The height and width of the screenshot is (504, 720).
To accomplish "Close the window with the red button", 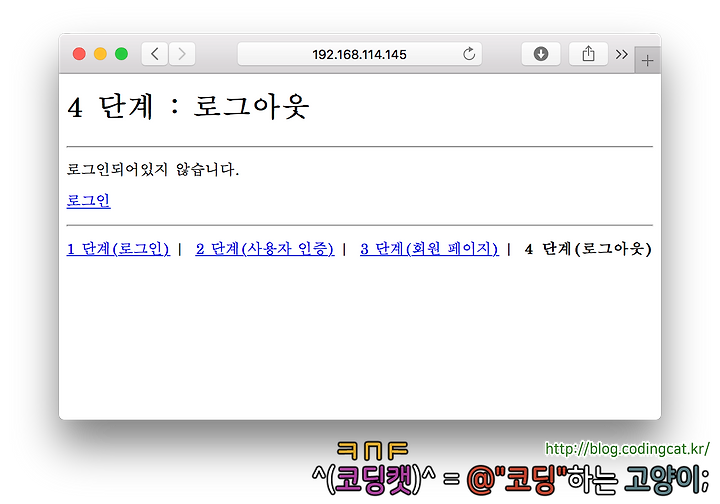I will (79, 54).
